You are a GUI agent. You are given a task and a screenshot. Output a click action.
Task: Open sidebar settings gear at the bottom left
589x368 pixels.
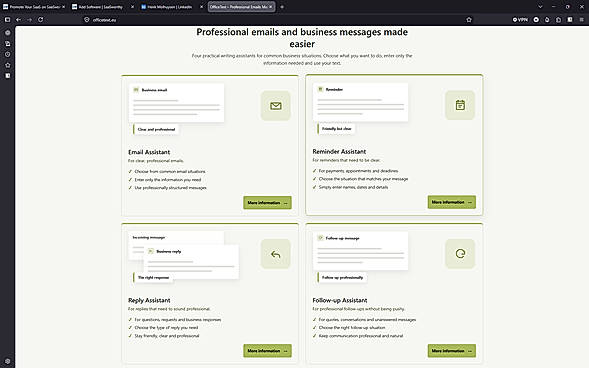8,361
